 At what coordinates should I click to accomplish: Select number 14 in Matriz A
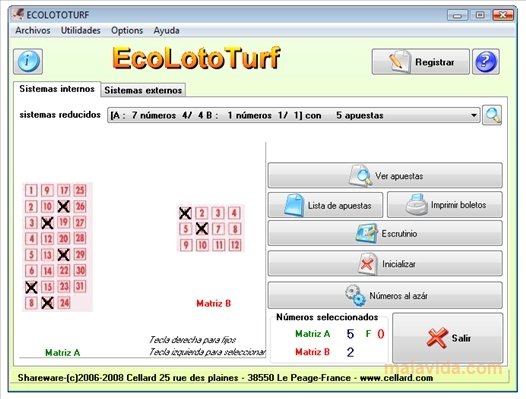pos(47,270)
